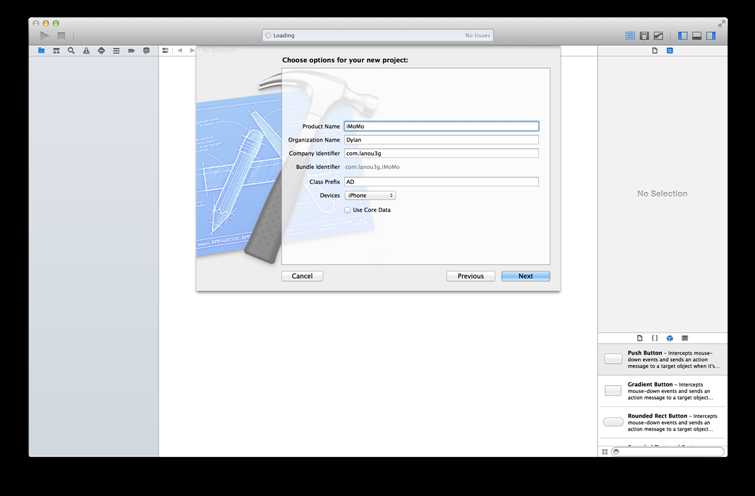The image size is (755, 496).
Task: Go forward with the jump bar right arrow
Action: [x=192, y=51]
